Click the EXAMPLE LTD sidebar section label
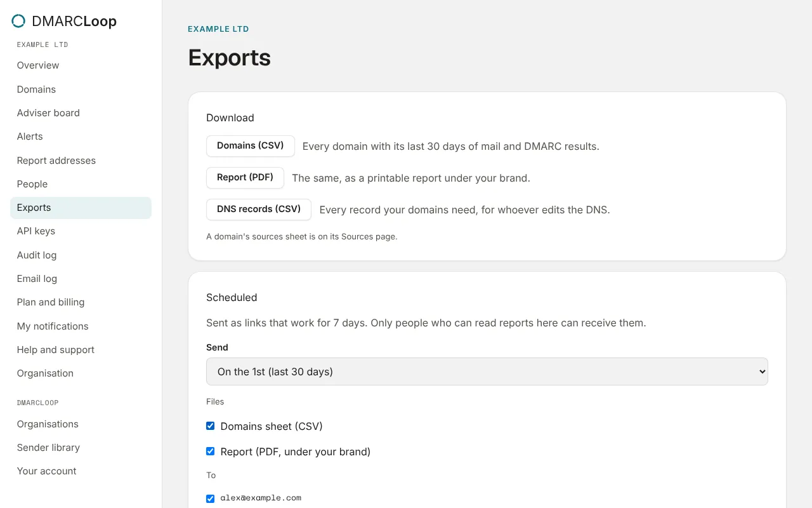This screenshot has height=508, width=812. click(43, 45)
